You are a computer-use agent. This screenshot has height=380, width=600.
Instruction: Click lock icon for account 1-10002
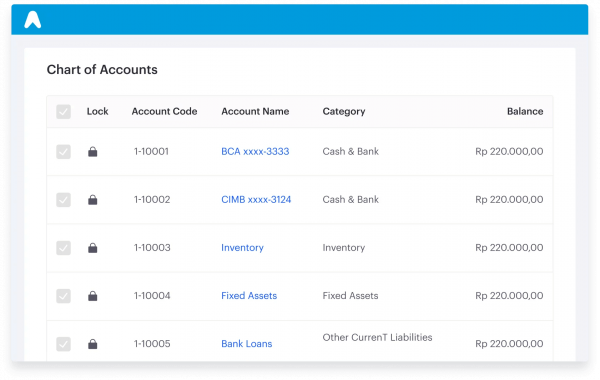pos(93,200)
